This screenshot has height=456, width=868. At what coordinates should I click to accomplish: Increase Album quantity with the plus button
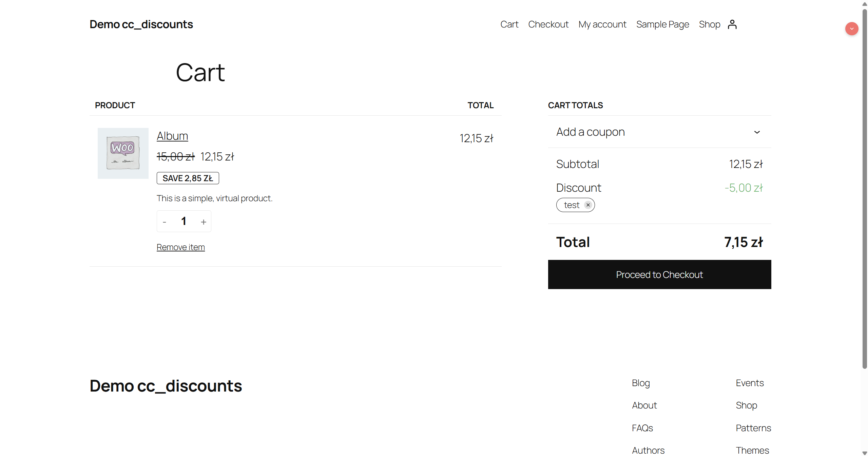(x=203, y=222)
